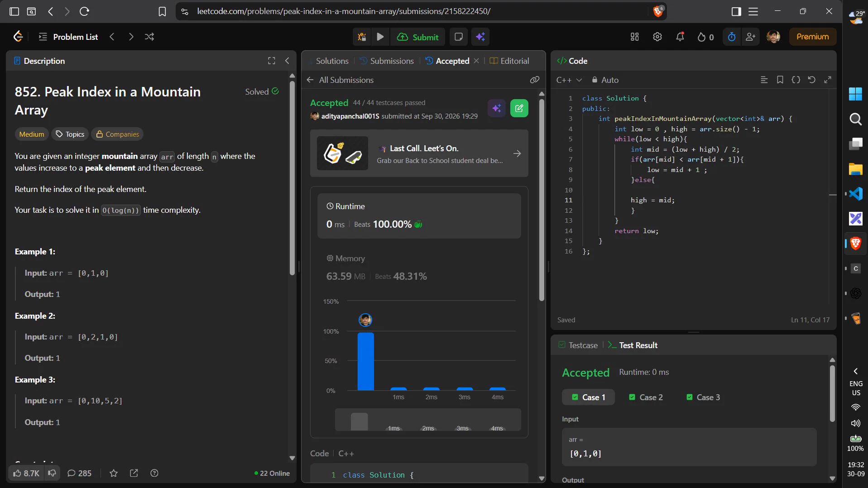Select Case 1 test case
The width and height of the screenshot is (868, 488).
pos(588,397)
